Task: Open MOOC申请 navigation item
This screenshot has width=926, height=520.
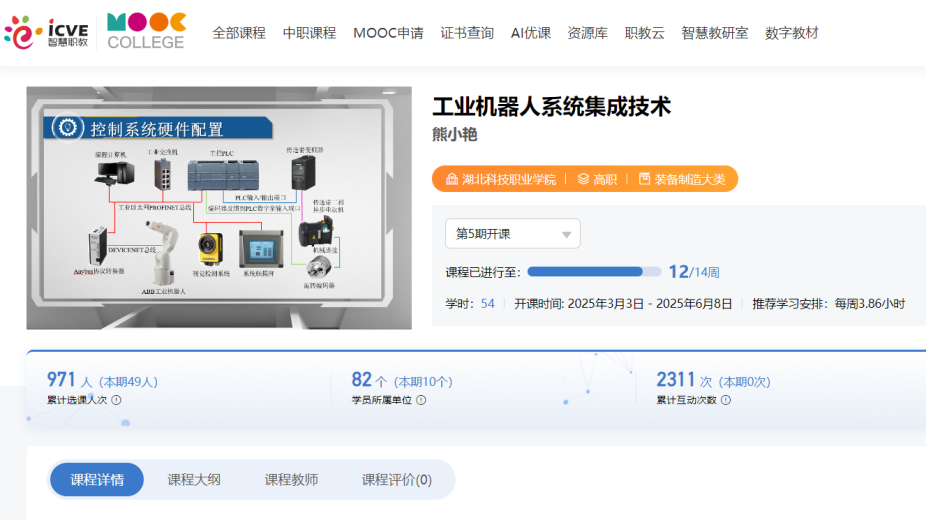Action: (x=388, y=33)
